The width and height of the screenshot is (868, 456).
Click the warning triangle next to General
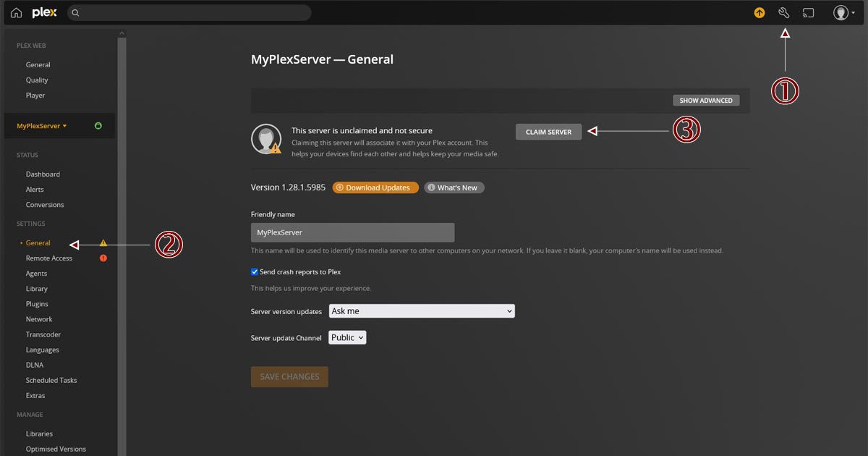point(103,243)
